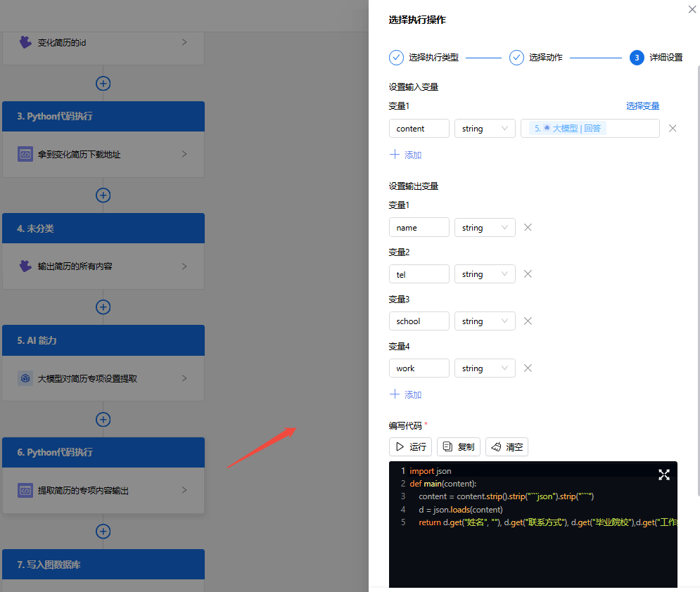Select the 4. 未分类 step header
The width and height of the screenshot is (700, 592).
103,229
